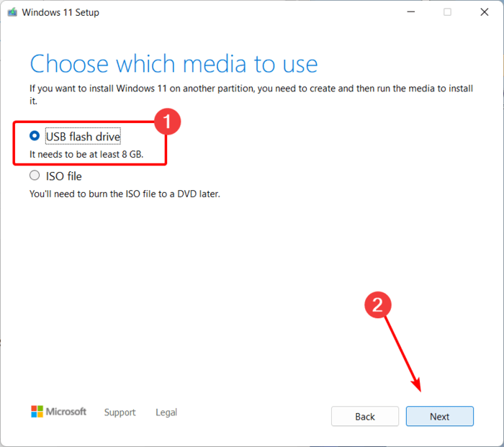Click 'It needs to be at least 8 GB.' text

(86, 154)
